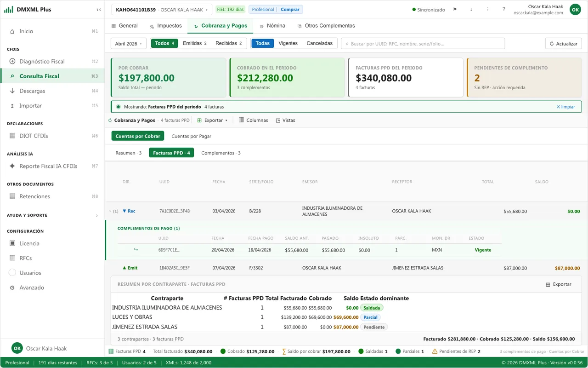Screen dimensions: 588x368
Task: Select the Facturas PPD · 4 subtab
Action: tap(171, 153)
